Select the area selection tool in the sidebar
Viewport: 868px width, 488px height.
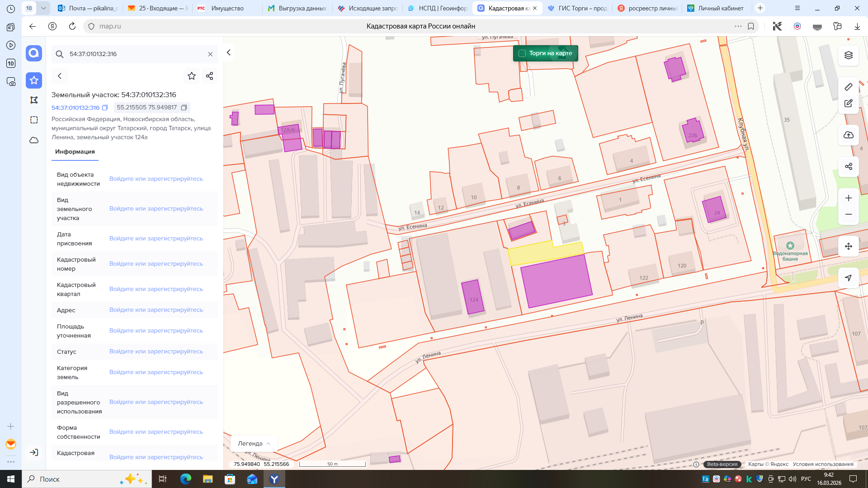coord(34,120)
